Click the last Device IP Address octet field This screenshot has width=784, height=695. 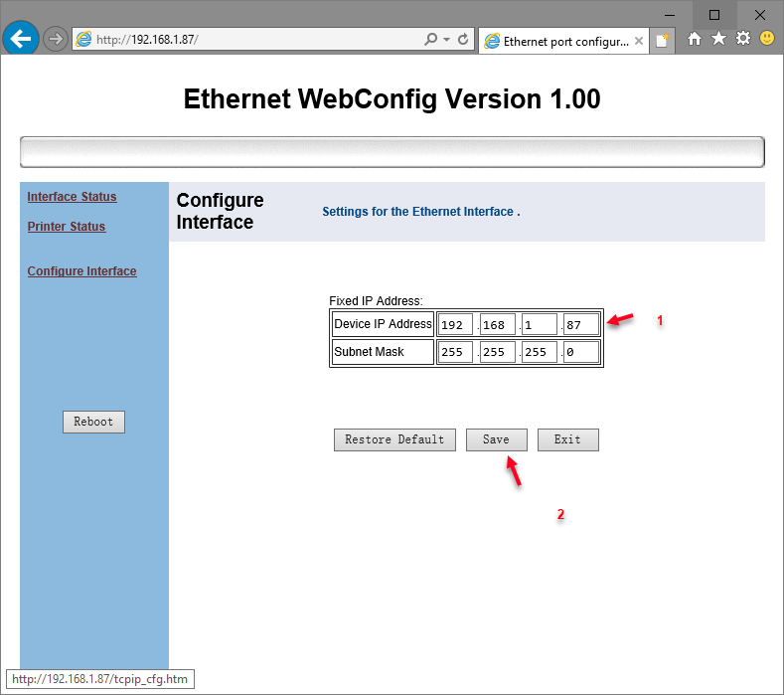tap(580, 325)
